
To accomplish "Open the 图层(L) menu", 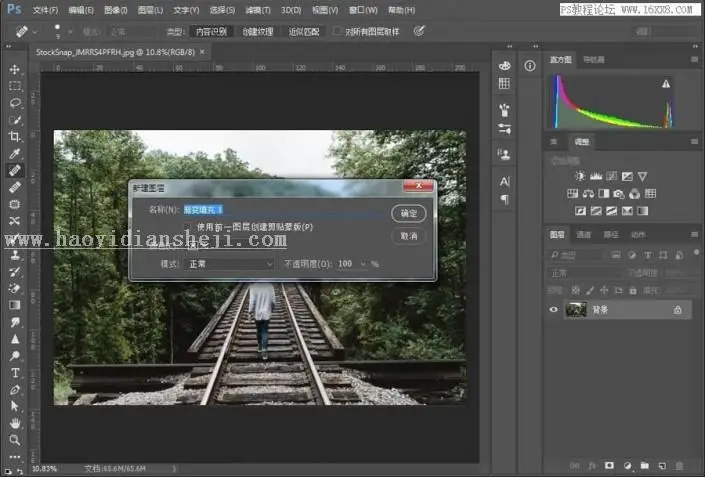I will click(x=150, y=10).
